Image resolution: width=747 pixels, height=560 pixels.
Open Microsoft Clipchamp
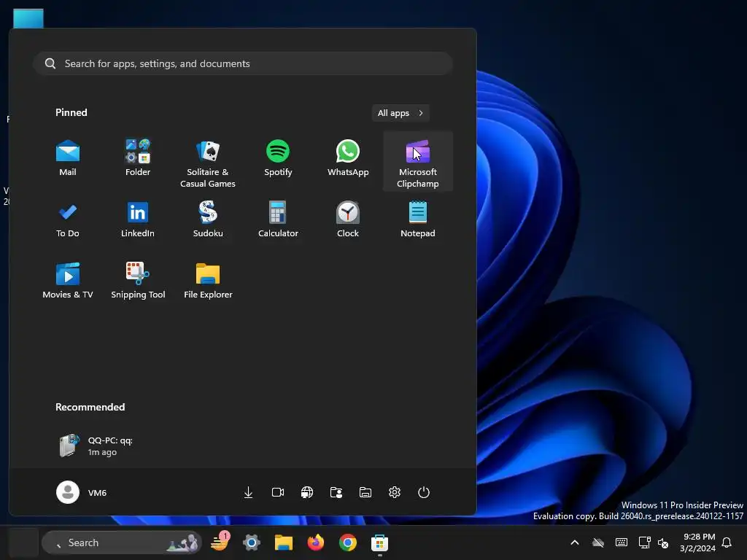pos(418,162)
